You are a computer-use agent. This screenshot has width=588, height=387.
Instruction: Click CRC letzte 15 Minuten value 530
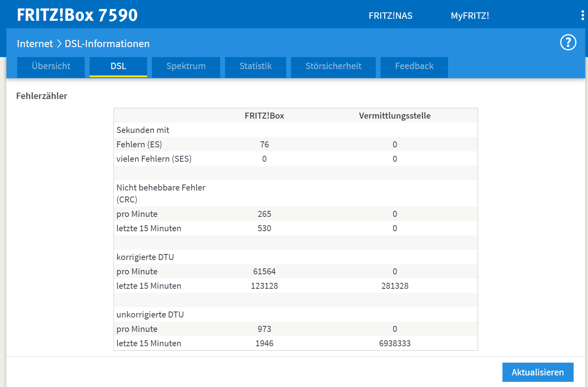[264, 228]
